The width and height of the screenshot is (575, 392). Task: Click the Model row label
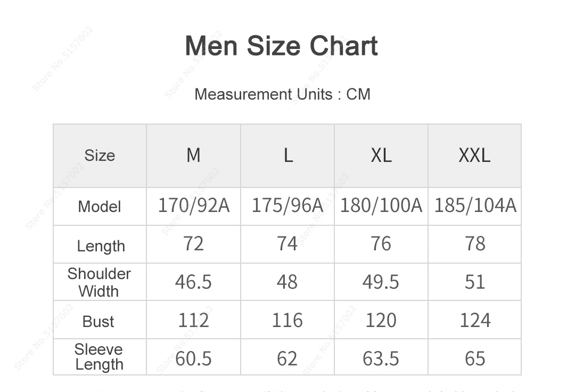pos(100,207)
